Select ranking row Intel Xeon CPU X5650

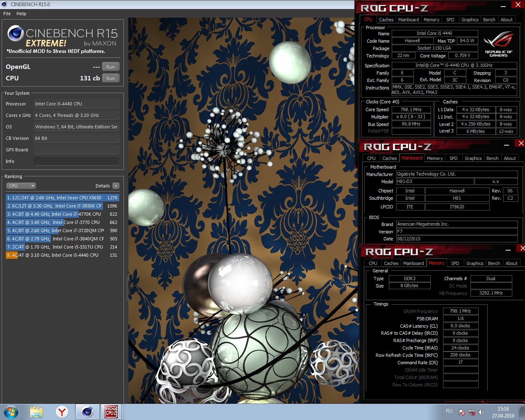tap(62, 198)
